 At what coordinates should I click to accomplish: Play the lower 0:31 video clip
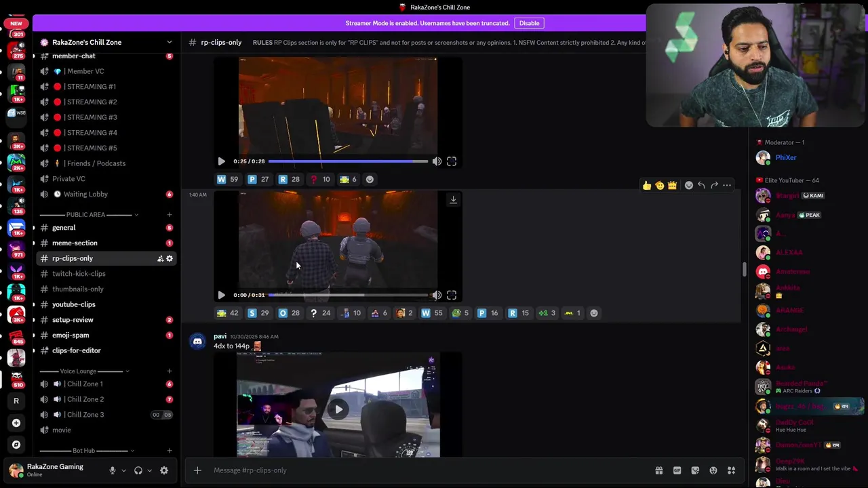[221, 295]
